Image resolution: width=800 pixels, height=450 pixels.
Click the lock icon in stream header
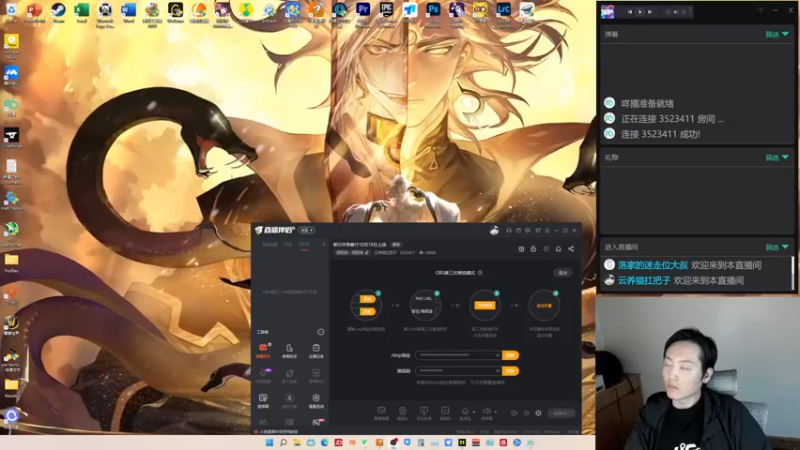click(x=533, y=248)
